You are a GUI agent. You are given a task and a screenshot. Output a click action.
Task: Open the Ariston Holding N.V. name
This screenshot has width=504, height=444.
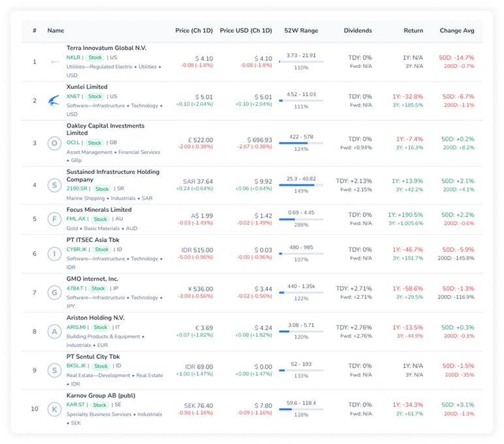[x=95, y=318]
